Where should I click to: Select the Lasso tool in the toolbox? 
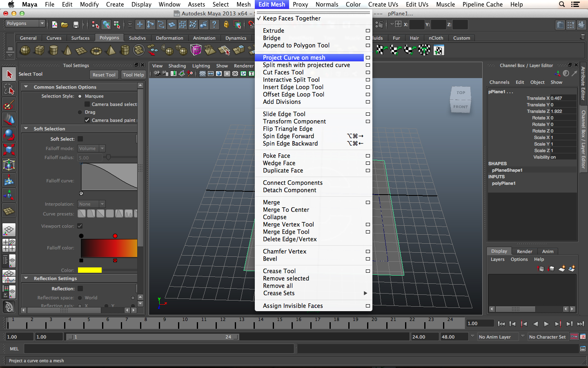[9, 90]
